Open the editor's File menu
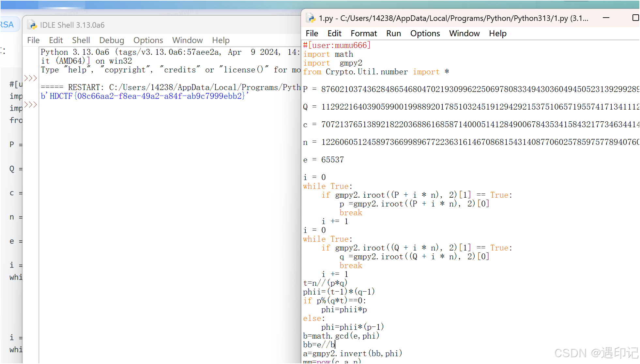The width and height of the screenshot is (640, 364). tap(312, 33)
